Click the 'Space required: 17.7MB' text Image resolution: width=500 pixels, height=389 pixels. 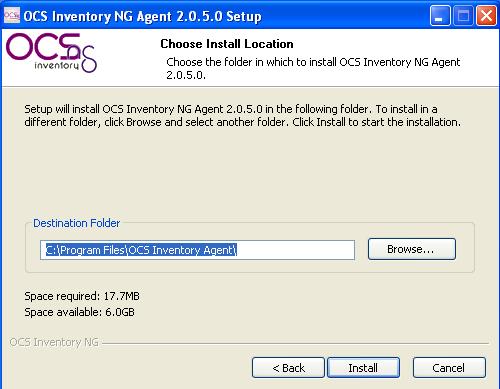[x=82, y=296]
